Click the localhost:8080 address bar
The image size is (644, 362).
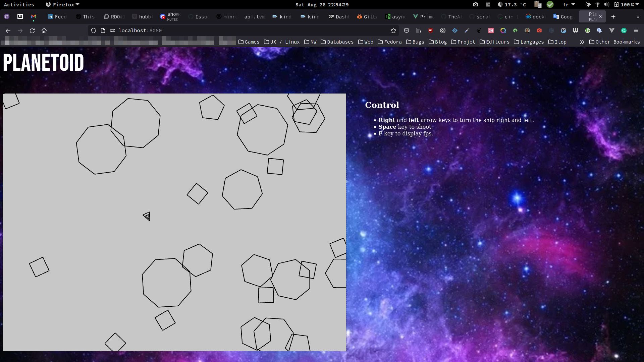(235, 31)
